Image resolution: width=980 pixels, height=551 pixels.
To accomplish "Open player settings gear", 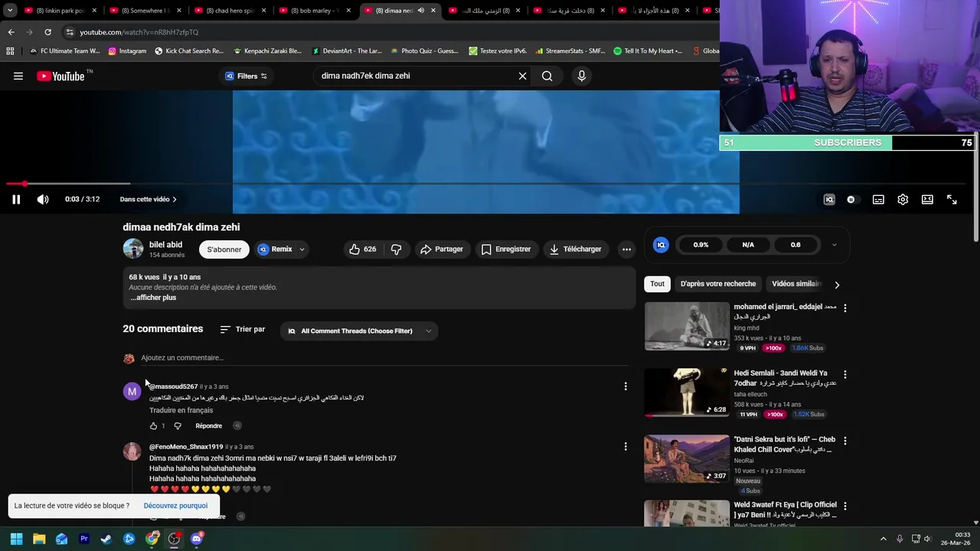I will (x=903, y=200).
